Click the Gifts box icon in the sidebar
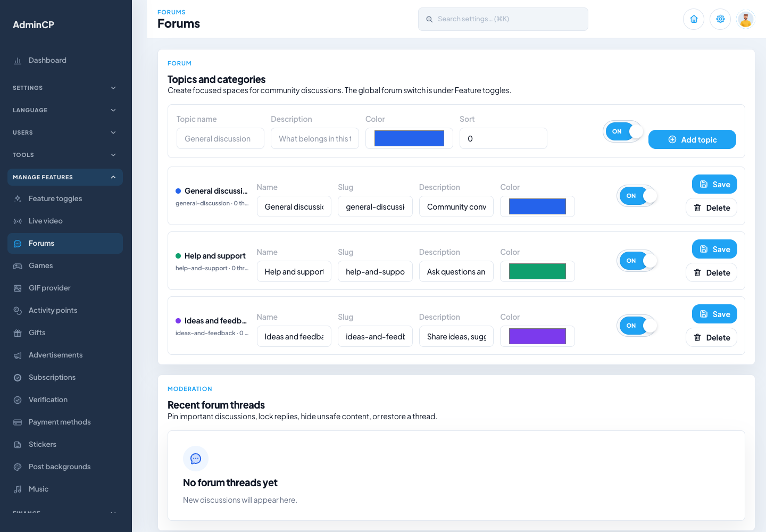 click(x=18, y=333)
